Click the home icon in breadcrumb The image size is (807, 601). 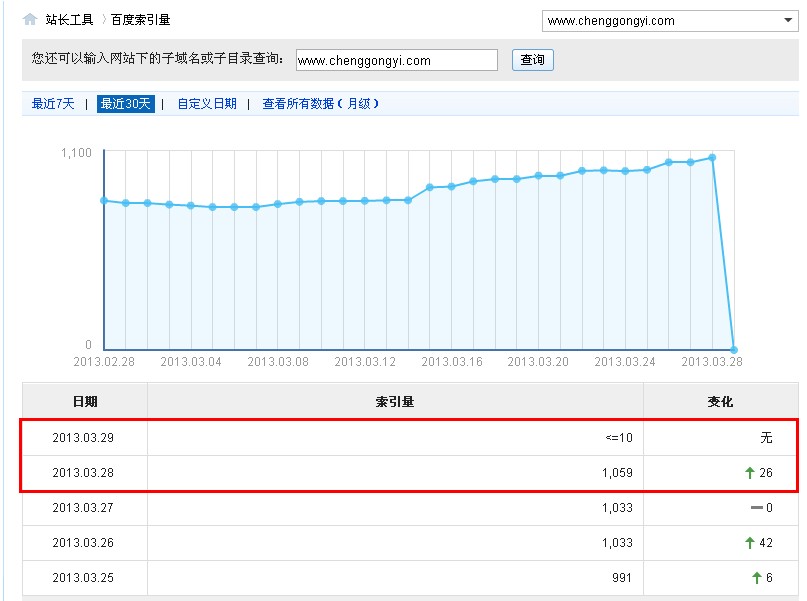pyautogui.click(x=30, y=20)
